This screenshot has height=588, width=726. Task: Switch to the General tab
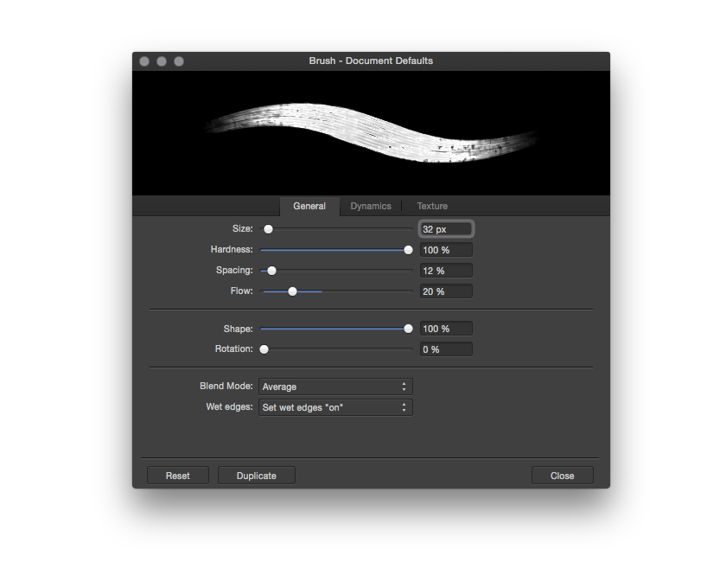tap(309, 206)
